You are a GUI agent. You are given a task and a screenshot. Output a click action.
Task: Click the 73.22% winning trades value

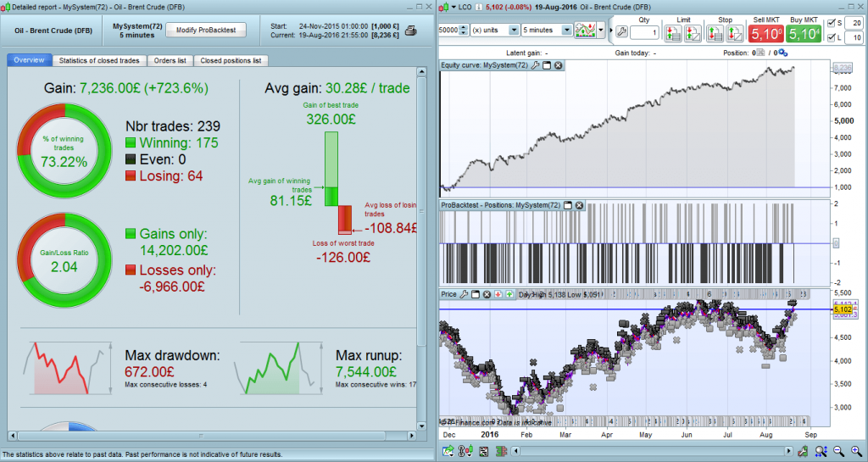(64, 162)
